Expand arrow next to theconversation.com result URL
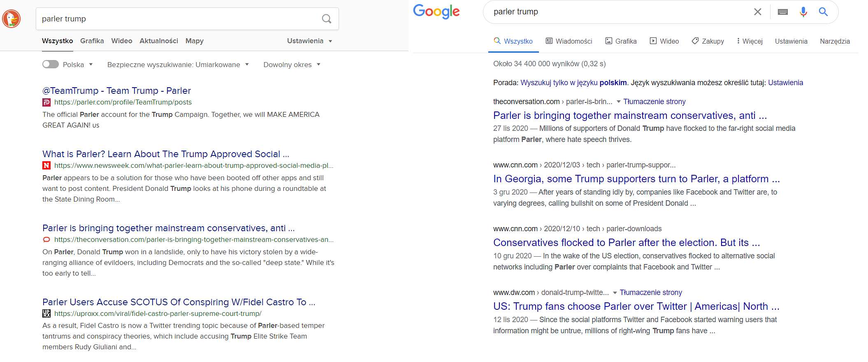868x362 pixels. pyautogui.click(x=618, y=102)
